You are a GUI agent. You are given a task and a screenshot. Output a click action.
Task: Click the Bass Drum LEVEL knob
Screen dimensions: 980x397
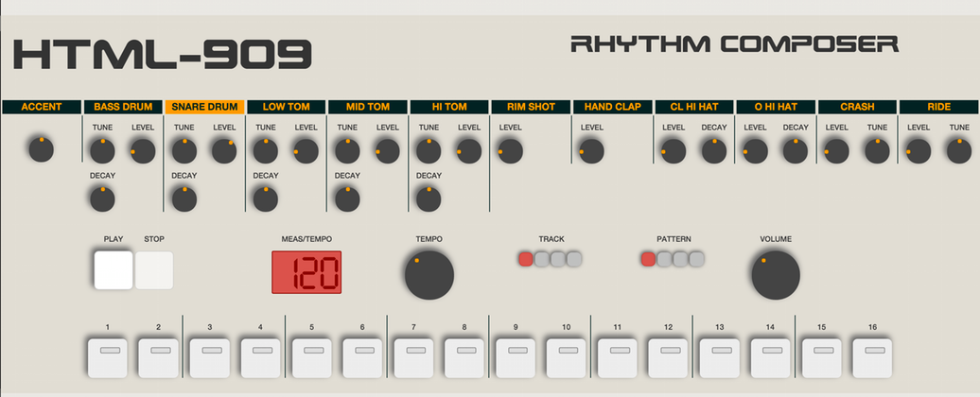[x=143, y=151]
